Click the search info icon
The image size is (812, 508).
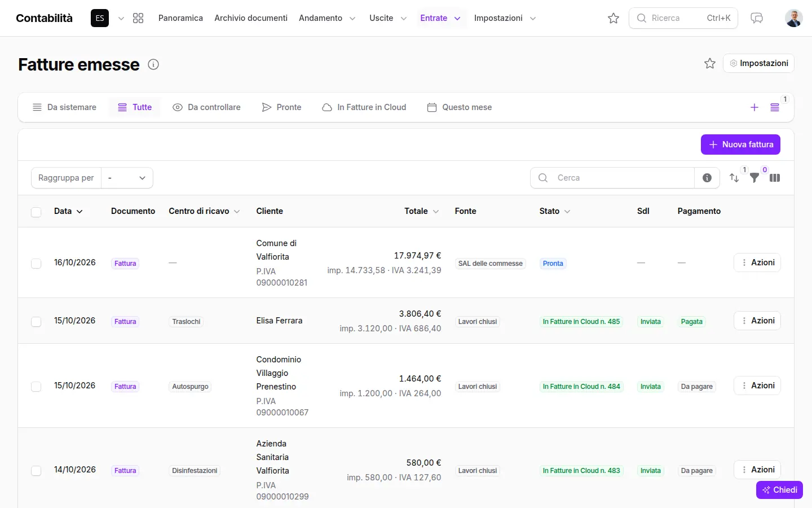707,178
